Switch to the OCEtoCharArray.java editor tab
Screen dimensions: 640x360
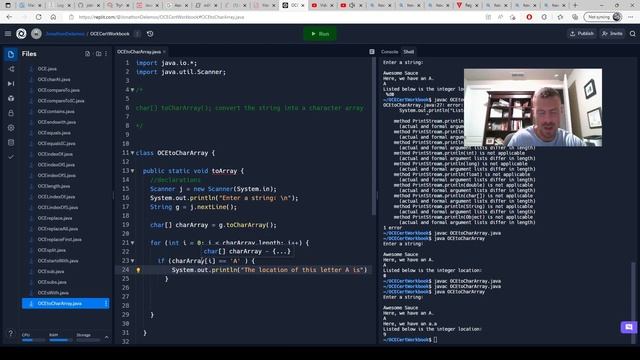(x=139, y=52)
